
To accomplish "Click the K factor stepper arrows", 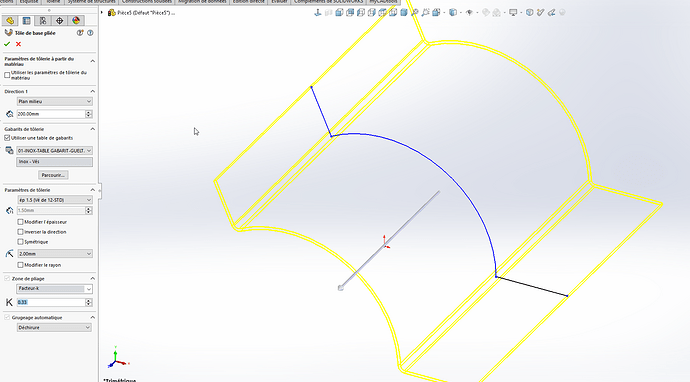I will [88, 302].
